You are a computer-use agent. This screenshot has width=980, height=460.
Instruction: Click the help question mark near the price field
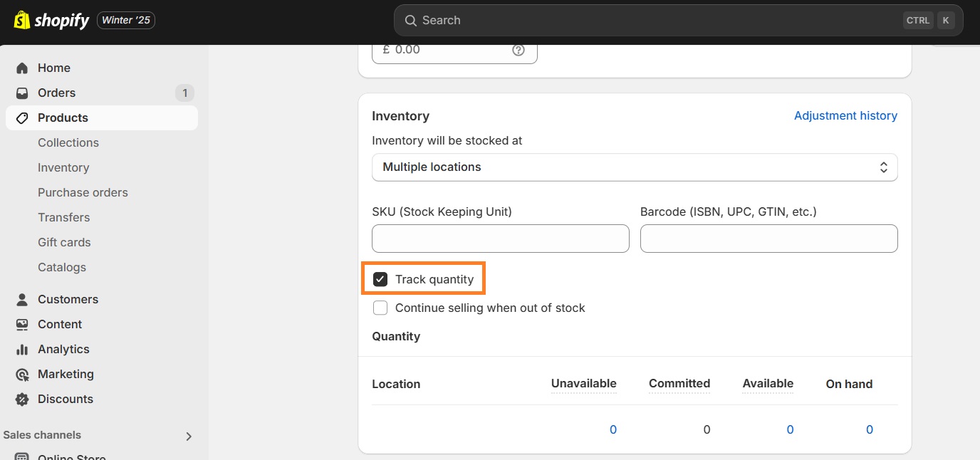point(518,49)
